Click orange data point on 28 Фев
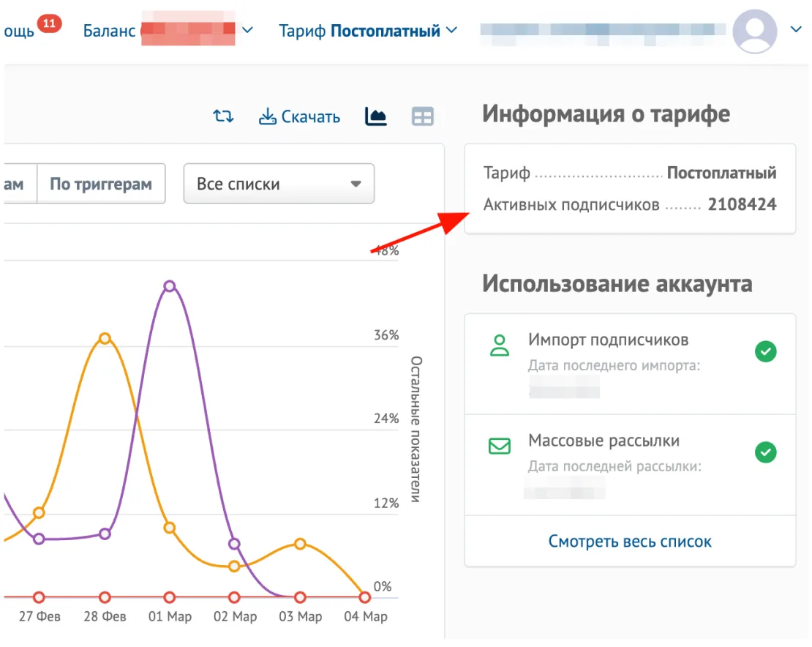Screen dimensions: 812x647 (105, 339)
